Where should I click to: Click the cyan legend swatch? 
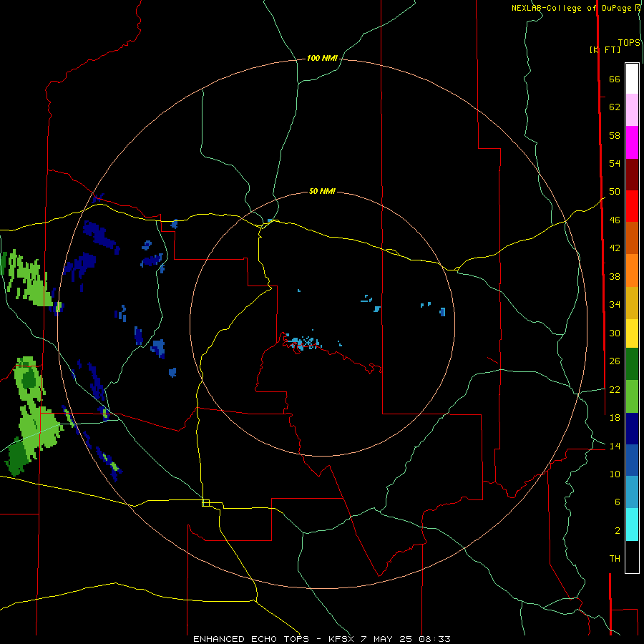point(632,525)
